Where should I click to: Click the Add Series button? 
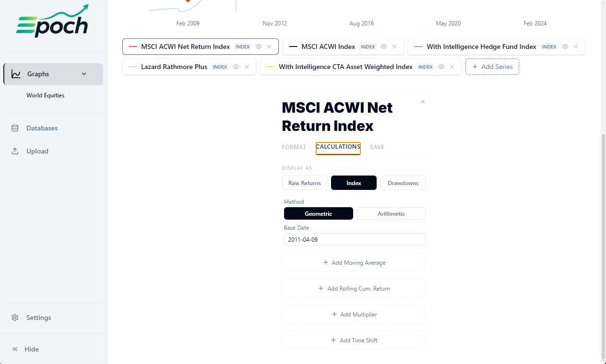click(492, 67)
